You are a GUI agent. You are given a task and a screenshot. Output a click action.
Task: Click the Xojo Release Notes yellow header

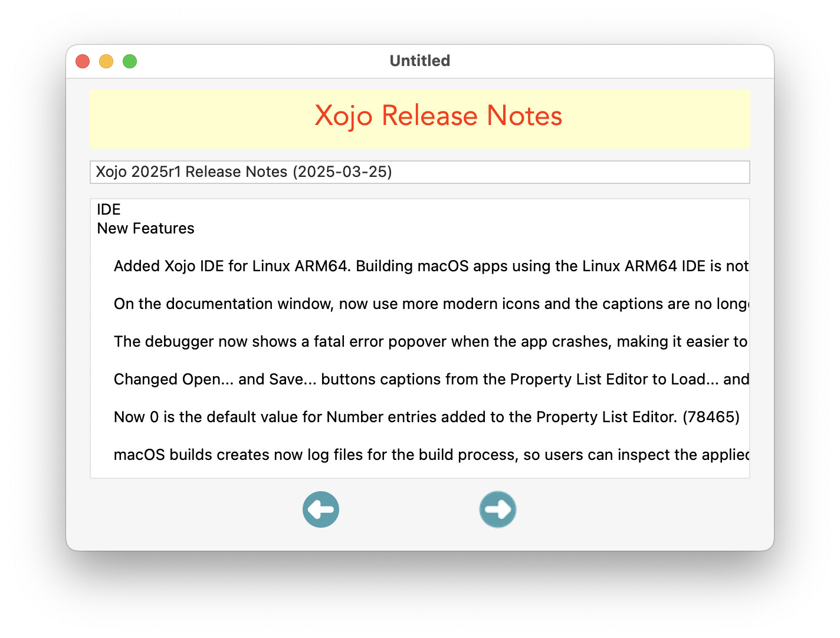419,119
